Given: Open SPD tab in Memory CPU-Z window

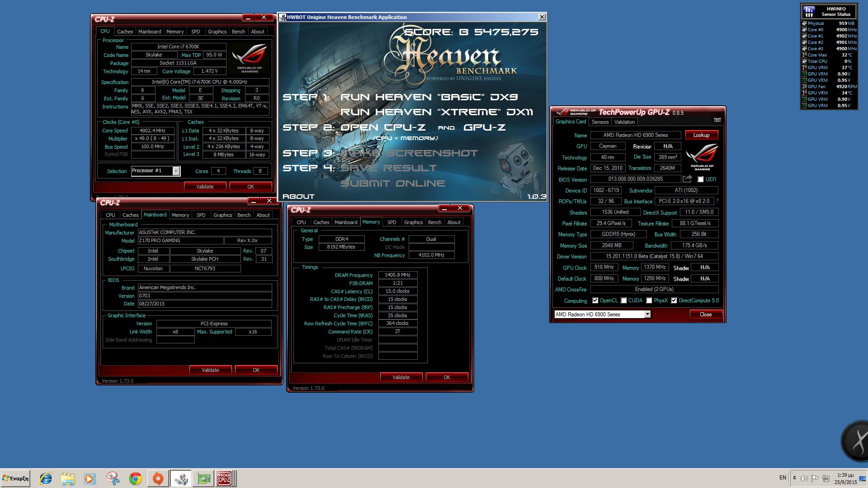Looking at the screenshot, I should (x=392, y=222).
